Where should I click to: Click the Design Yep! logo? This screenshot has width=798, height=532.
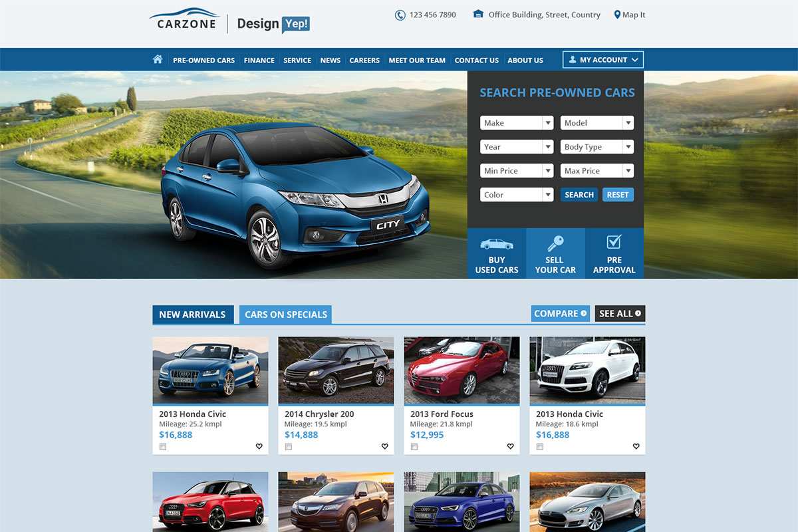(273, 23)
